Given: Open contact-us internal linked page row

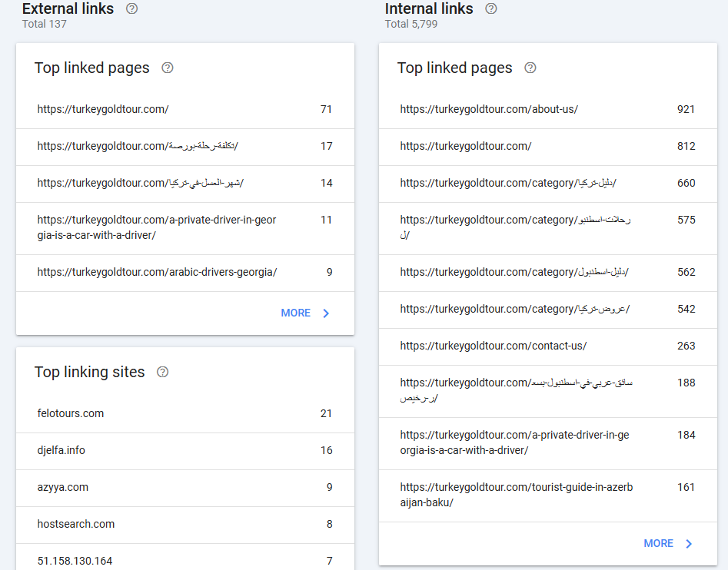Looking at the screenshot, I should (x=548, y=346).
